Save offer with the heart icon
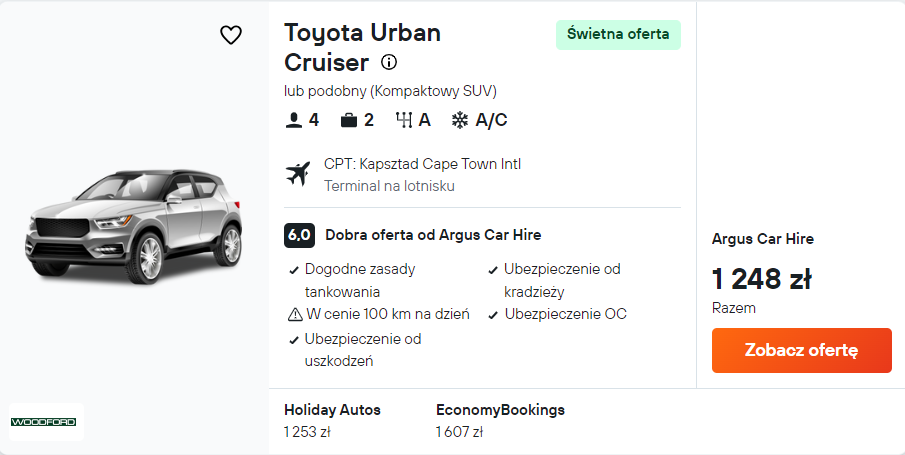The width and height of the screenshot is (905, 455). tap(231, 35)
